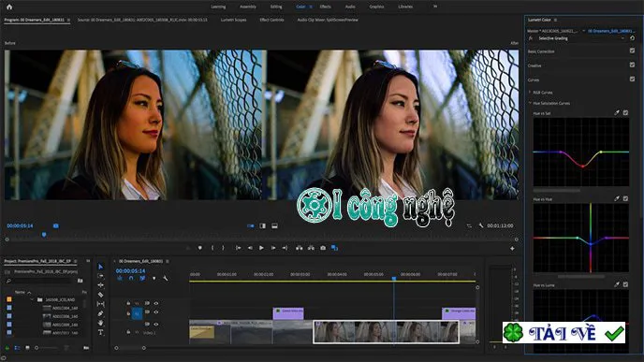Open the workspace overflow chevron menu
Image resolution: width=644 pixels, height=362 pixels.
point(435,7)
